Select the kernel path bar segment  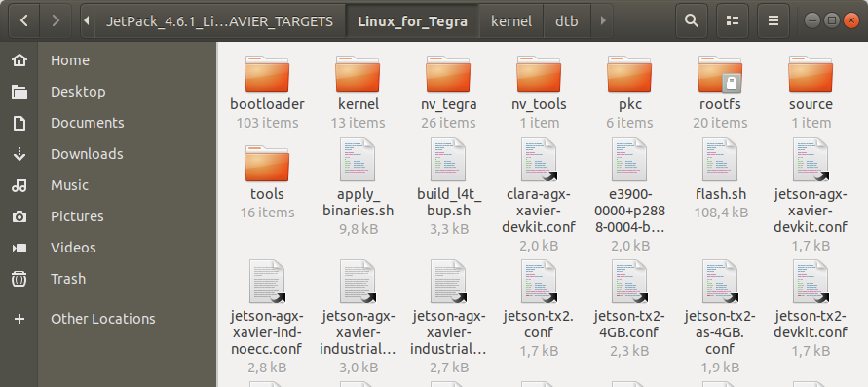tap(511, 21)
